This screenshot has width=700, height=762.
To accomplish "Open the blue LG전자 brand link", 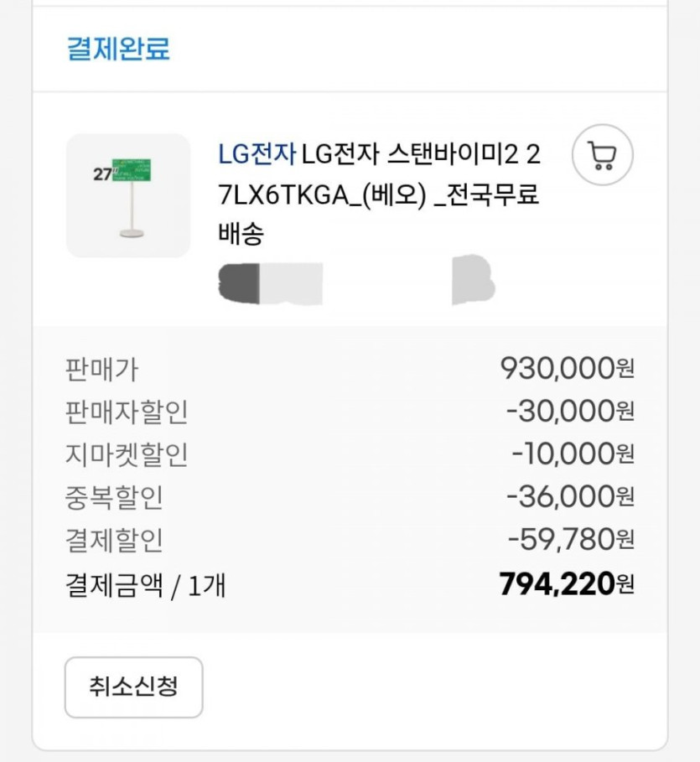I will [256, 154].
